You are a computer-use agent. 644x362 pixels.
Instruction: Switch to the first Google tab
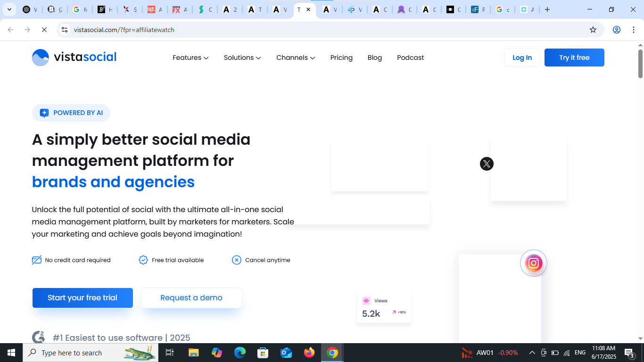pyautogui.click(x=80, y=9)
